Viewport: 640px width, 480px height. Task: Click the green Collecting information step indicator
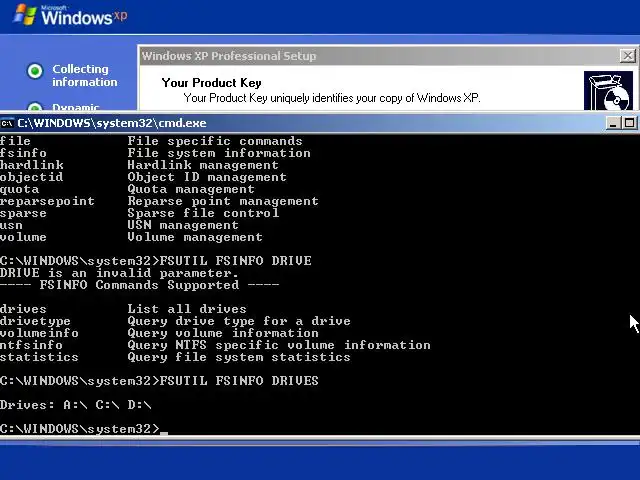35,71
